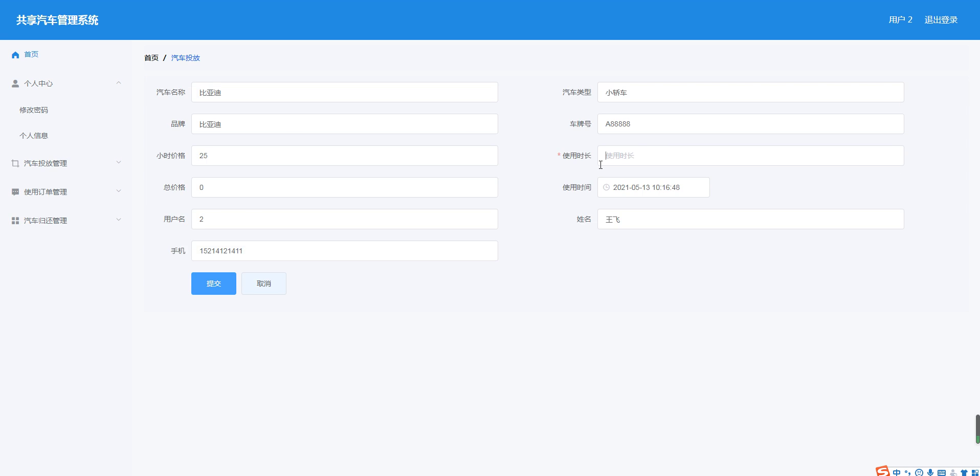The image size is (980, 476).
Task: Toggle the 中 Chinese input mode icon
Action: pyautogui.click(x=897, y=472)
